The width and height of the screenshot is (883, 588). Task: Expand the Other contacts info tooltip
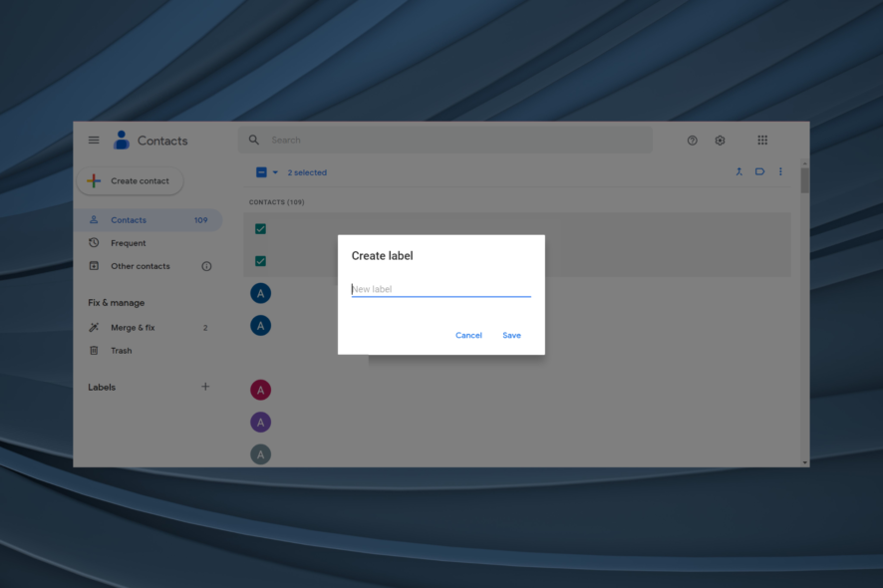point(206,265)
